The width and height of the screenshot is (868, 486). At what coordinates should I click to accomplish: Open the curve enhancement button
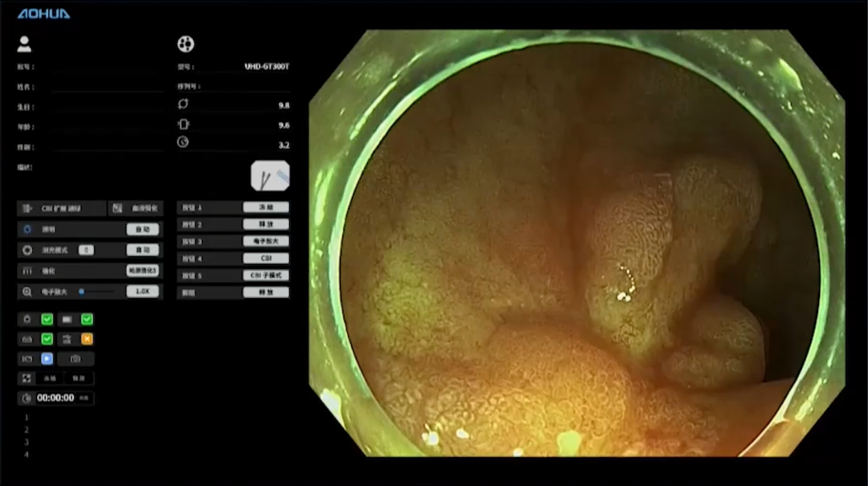click(x=136, y=208)
